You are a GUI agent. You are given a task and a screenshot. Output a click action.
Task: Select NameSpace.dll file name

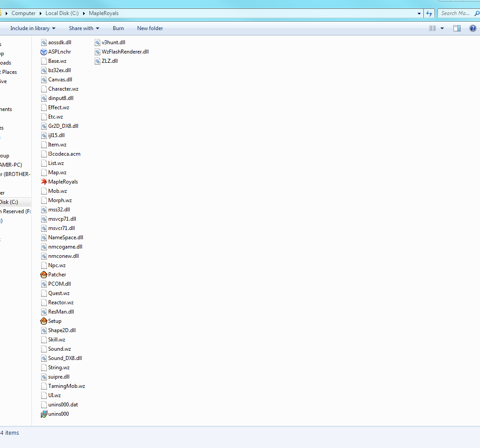coord(66,238)
